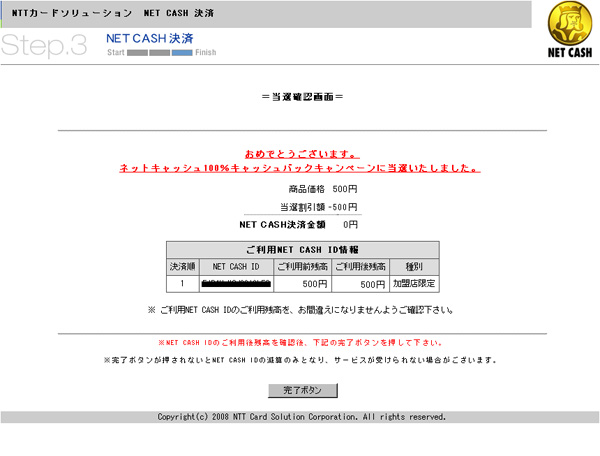Select the first gray progress step bar

tap(137, 53)
